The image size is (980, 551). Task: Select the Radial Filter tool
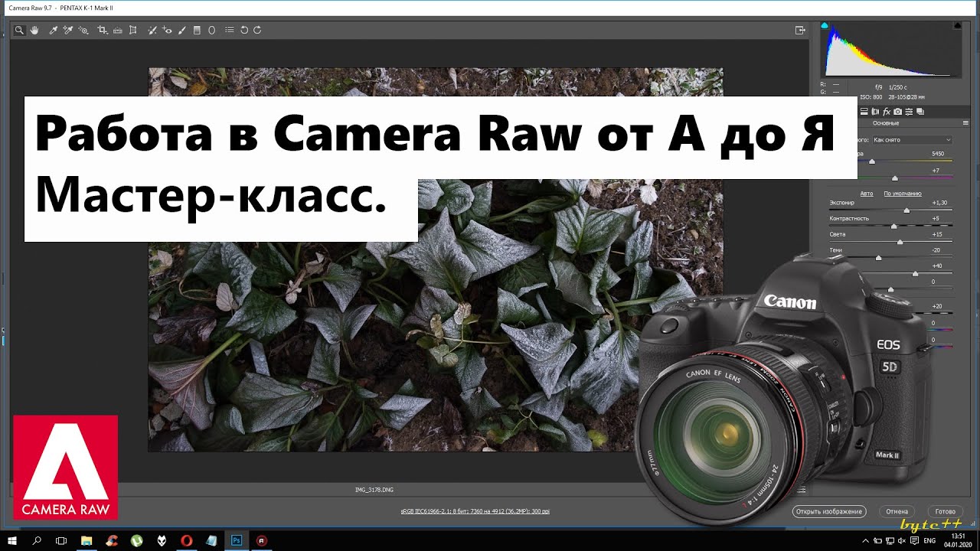point(211,30)
